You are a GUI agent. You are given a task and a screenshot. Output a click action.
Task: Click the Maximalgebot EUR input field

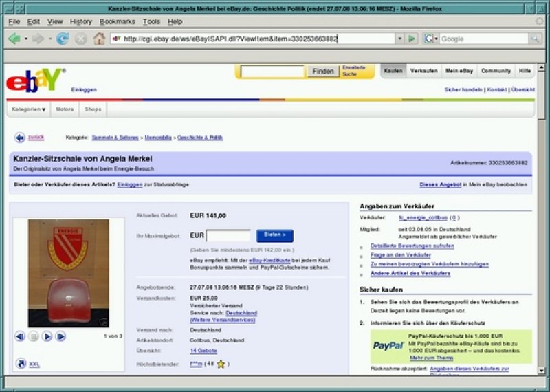[x=228, y=236]
